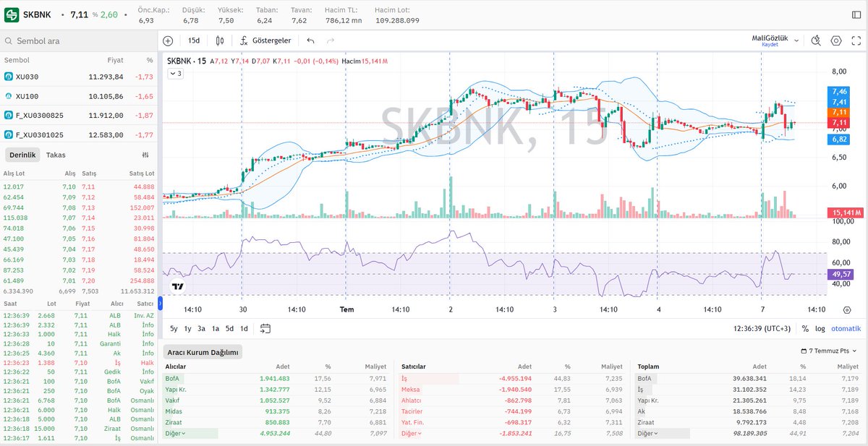Image resolution: width=868 pixels, height=446 pixels.
Task: Expand the collapsed indicators legend (3)
Action: 176,73
